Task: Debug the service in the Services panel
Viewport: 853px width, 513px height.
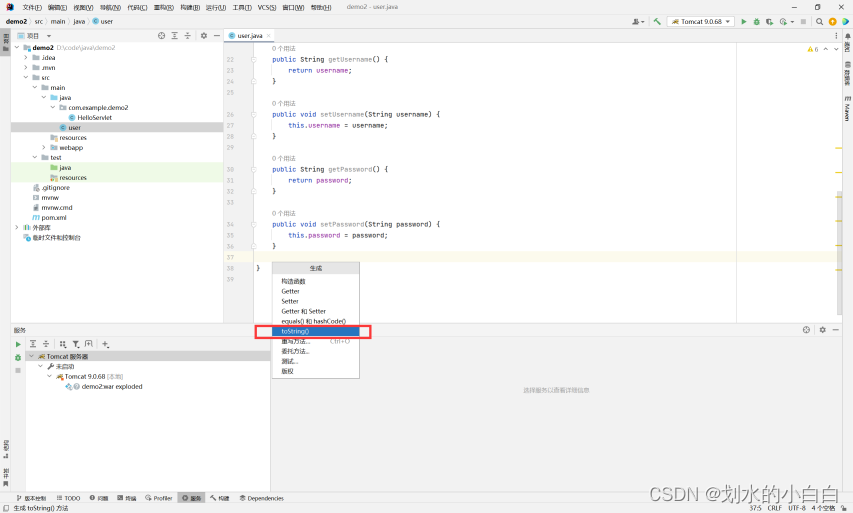Action: coord(18,357)
